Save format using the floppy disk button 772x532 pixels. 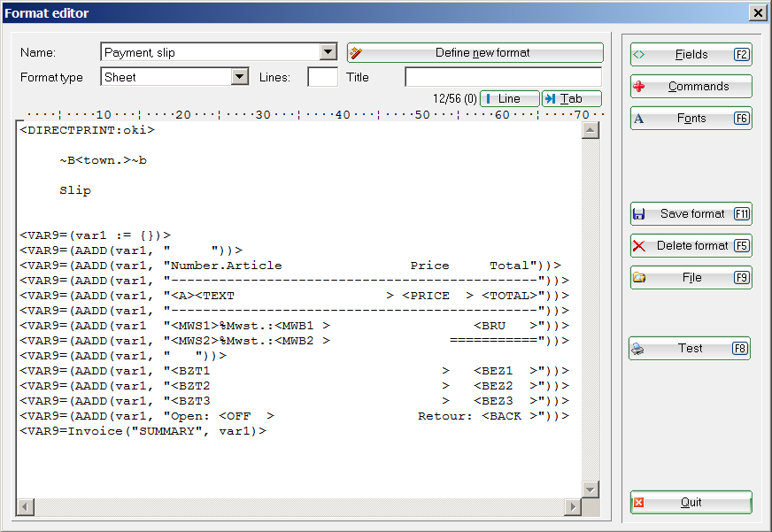click(x=691, y=214)
